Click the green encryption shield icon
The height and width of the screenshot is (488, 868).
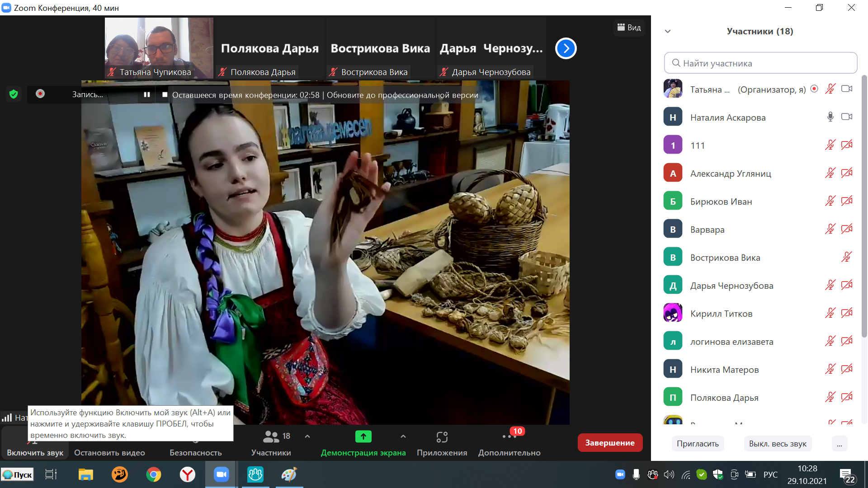[14, 94]
